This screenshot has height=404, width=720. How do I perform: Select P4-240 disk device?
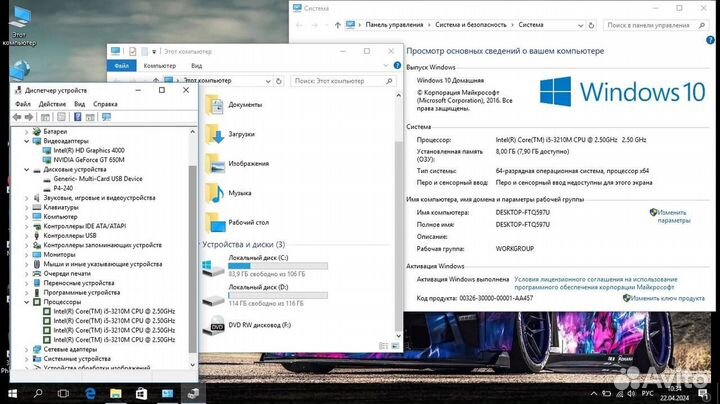(58, 188)
